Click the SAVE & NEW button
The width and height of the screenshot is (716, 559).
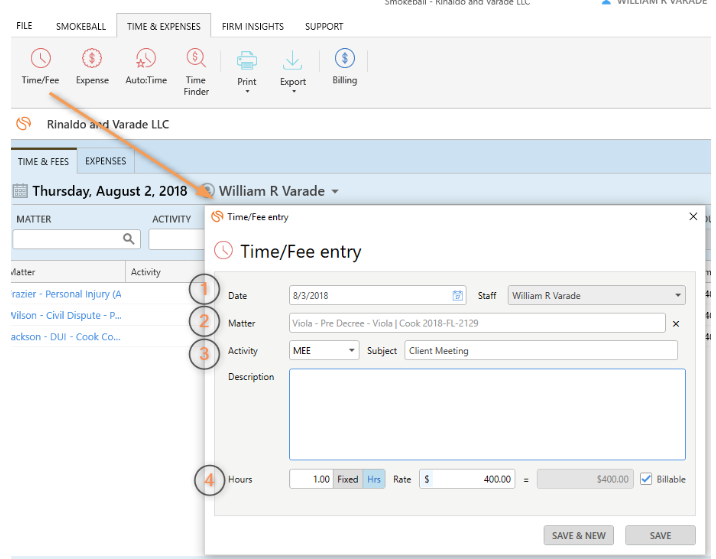(x=579, y=535)
